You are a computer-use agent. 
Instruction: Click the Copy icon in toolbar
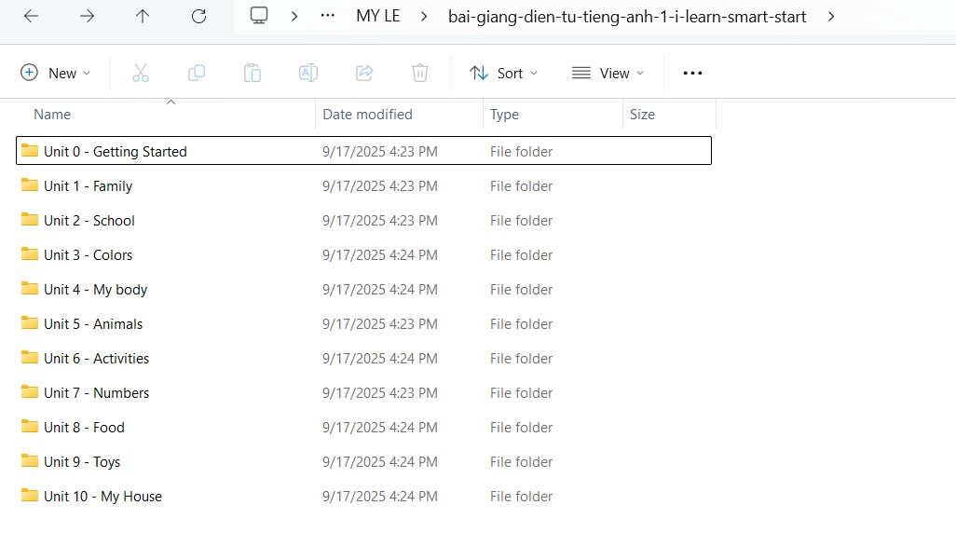(197, 73)
